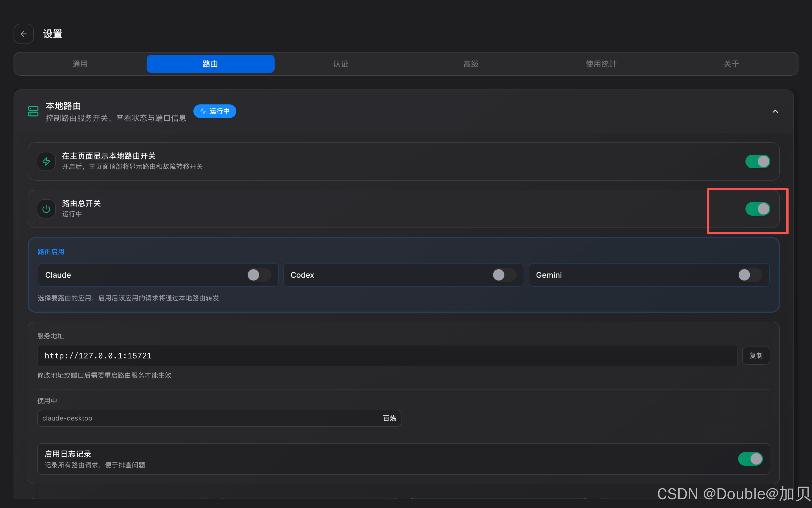
Task: Click the 启用日志记录 label
Action: point(68,454)
